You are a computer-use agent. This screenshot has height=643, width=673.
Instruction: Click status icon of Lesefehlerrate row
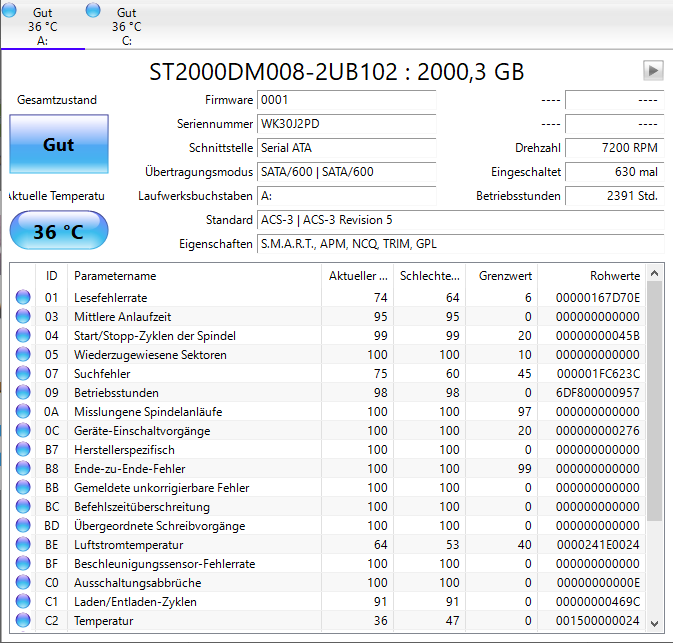pos(23,297)
